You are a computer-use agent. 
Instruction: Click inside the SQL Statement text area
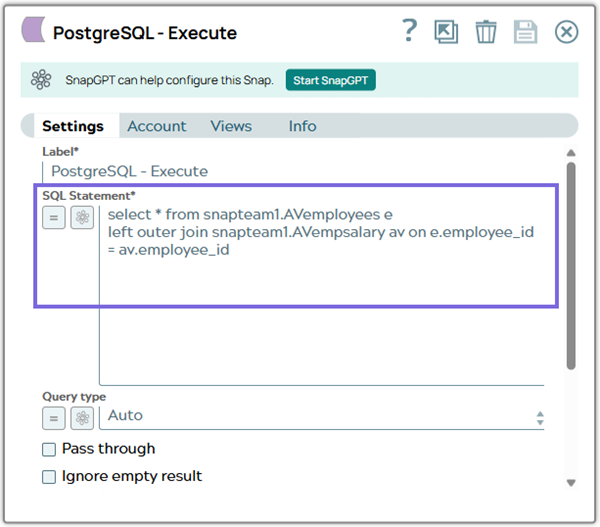tap(321, 295)
